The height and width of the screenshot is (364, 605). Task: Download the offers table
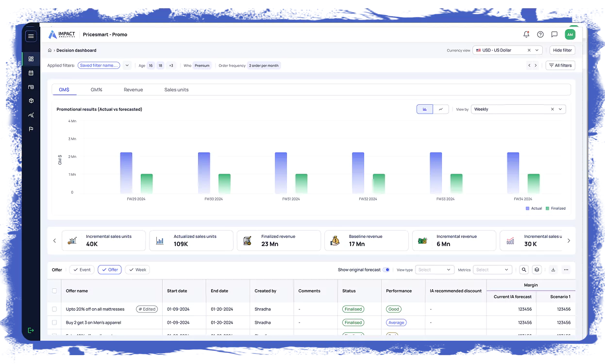coord(553,270)
